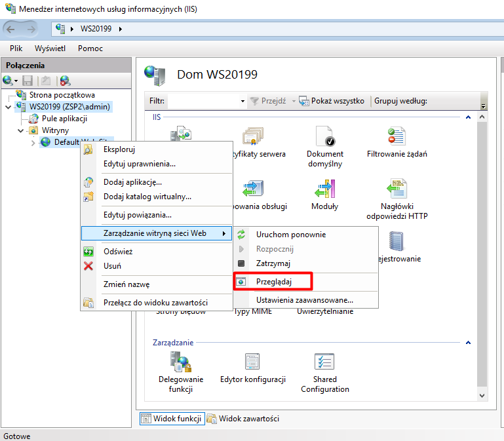The width and height of the screenshot is (504, 441).
Task: Collapse the IIS group section
Action: point(468,117)
